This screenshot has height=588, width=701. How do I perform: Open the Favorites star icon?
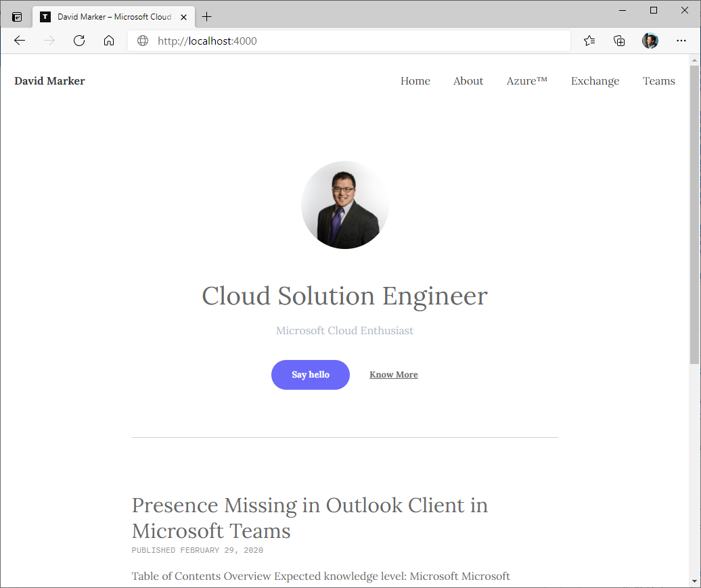589,41
